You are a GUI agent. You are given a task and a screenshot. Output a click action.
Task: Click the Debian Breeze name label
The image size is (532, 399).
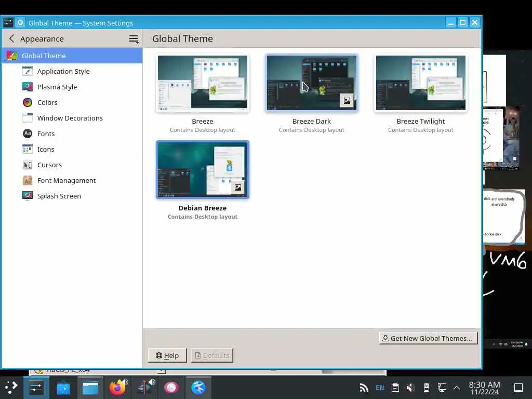[x=203, y=208]
